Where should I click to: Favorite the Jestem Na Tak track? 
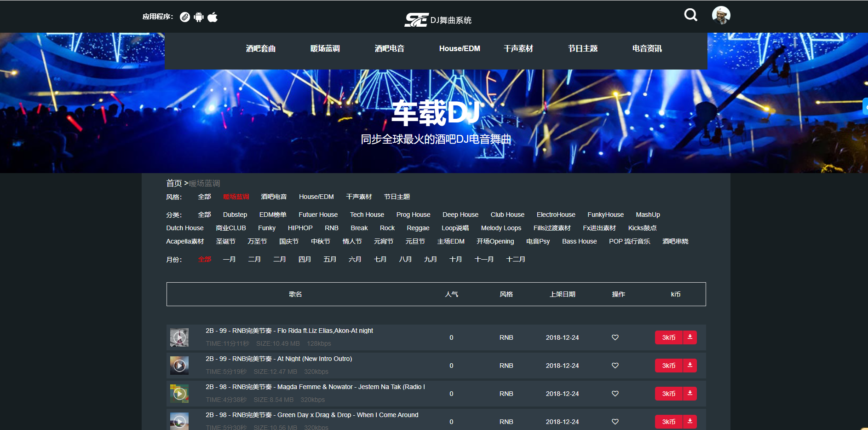click(x=615, y=394)
